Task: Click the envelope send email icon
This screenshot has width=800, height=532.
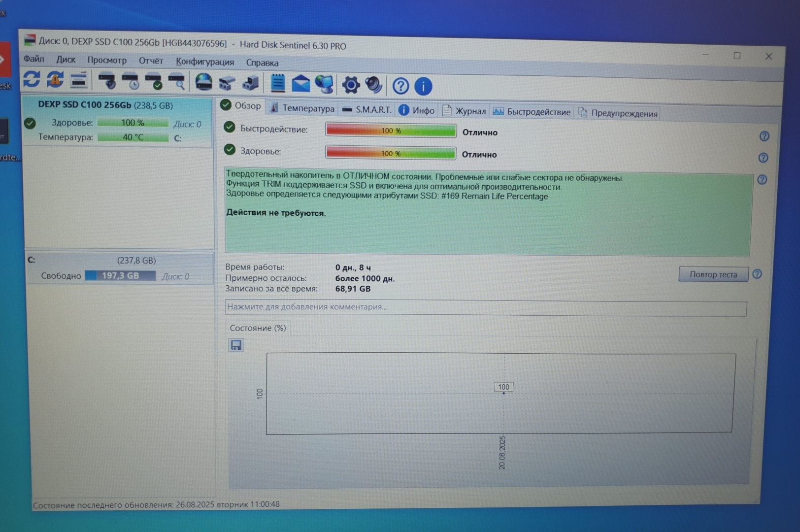Action: click(300, 84)
